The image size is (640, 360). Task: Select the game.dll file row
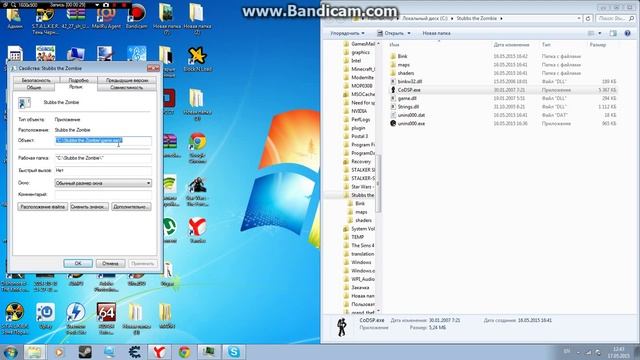coord(503,98)
